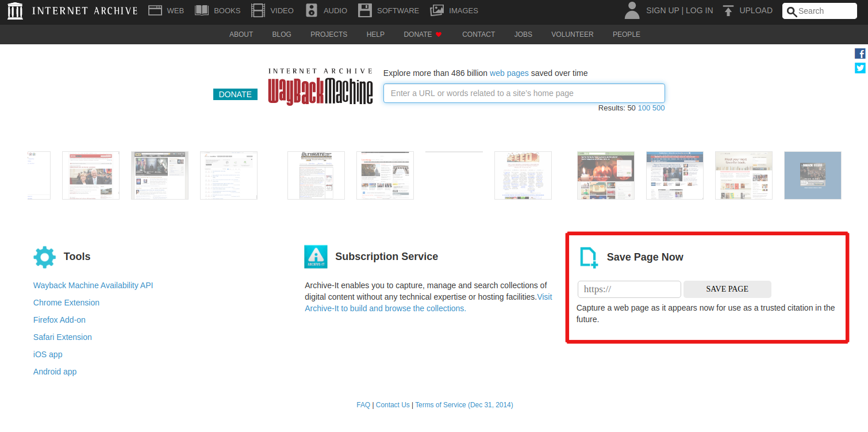Click the INTERNET ARCHIVE title text
Image resolution: width=868 pixels, height=432 pixels.
pyautogui.click(x=85, y=10)
